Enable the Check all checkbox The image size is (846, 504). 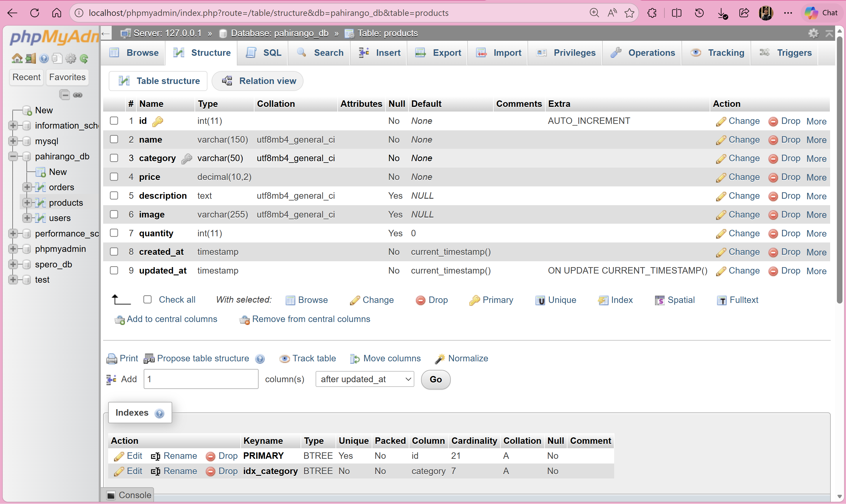coord(148,299)
